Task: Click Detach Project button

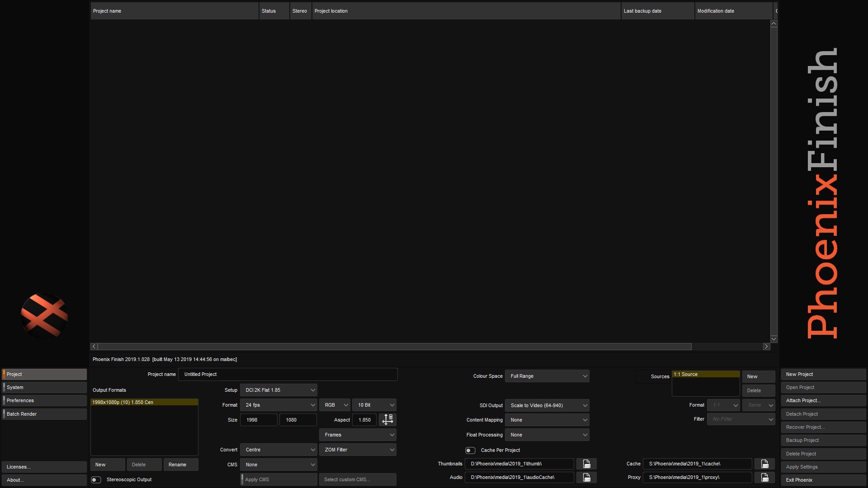Action: 824,414
